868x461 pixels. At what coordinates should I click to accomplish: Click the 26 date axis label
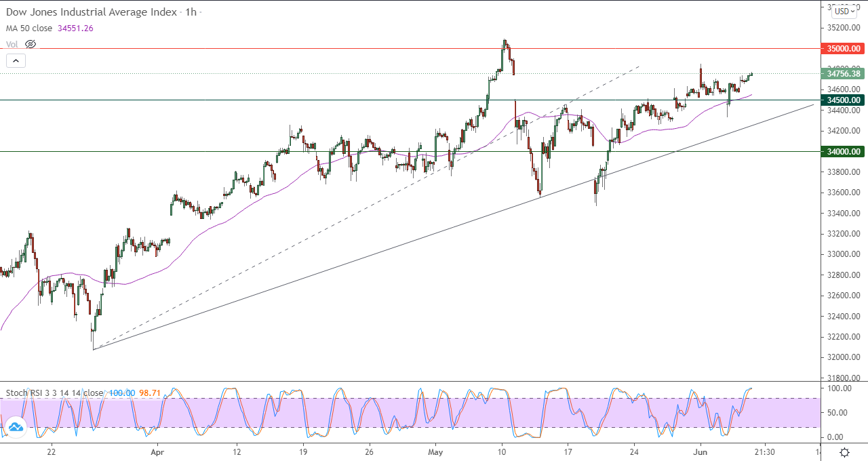coord(369,451)
